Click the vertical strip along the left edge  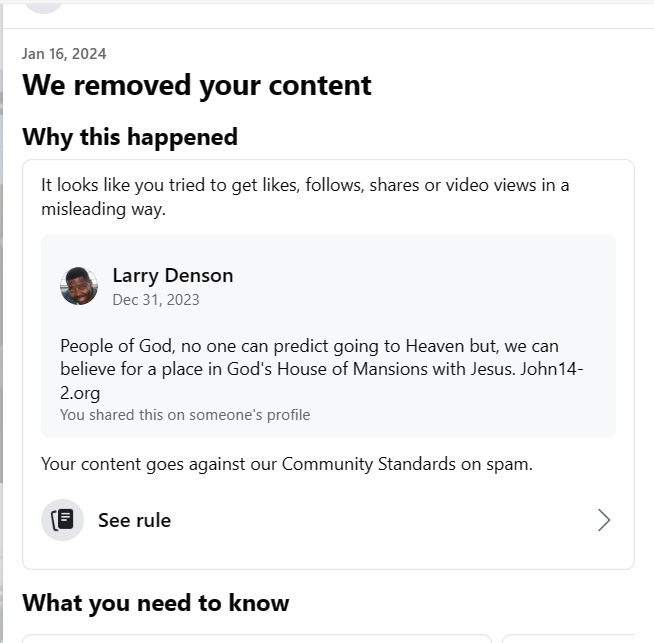click(x=1, y=322)
